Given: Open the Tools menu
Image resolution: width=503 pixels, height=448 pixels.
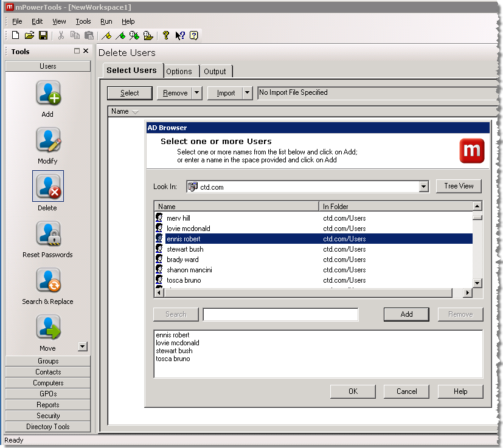Looking at the screenshot, I should tap(83, 21).
